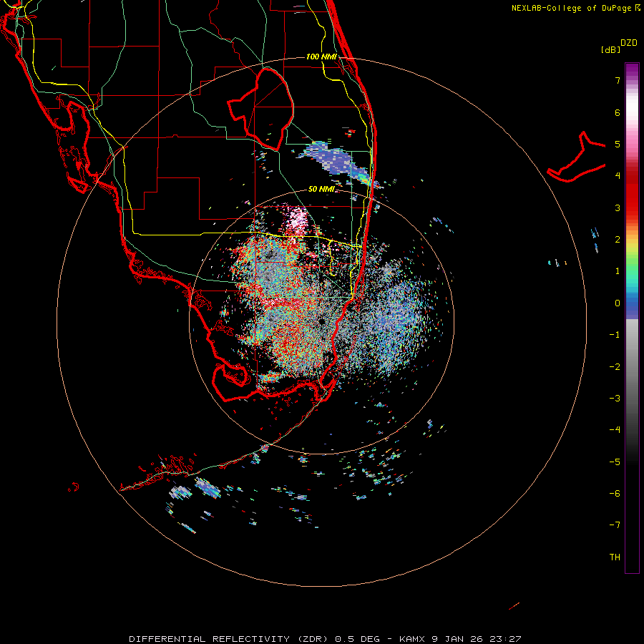Click the positive 1 dB scale label

coord(618,271)
